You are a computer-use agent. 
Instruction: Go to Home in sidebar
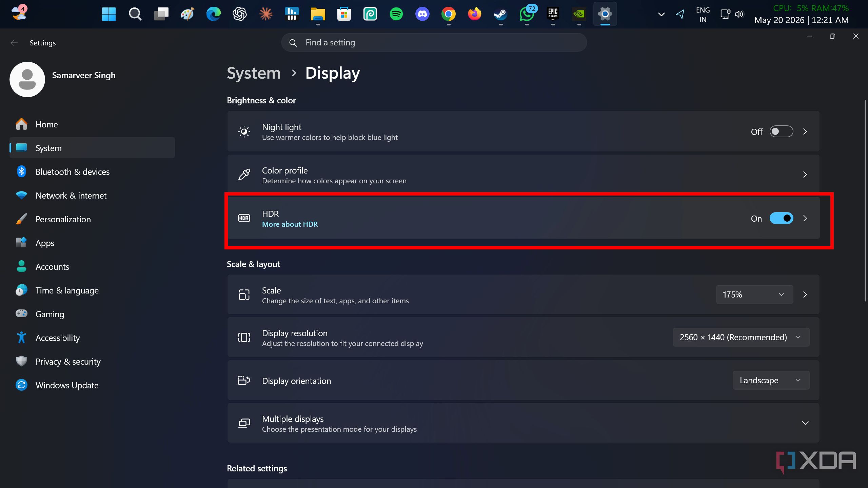click(92, 124)
